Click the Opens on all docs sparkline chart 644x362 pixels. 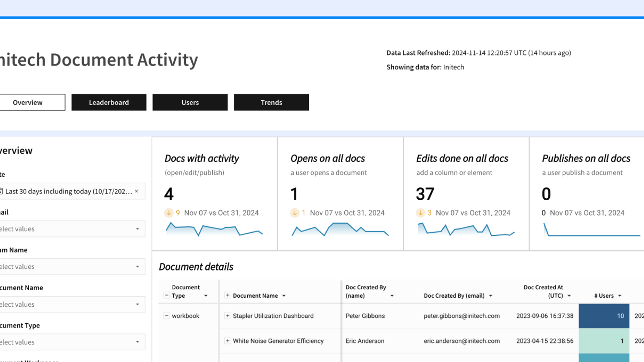pyautogui.click(x=340, y=229)
